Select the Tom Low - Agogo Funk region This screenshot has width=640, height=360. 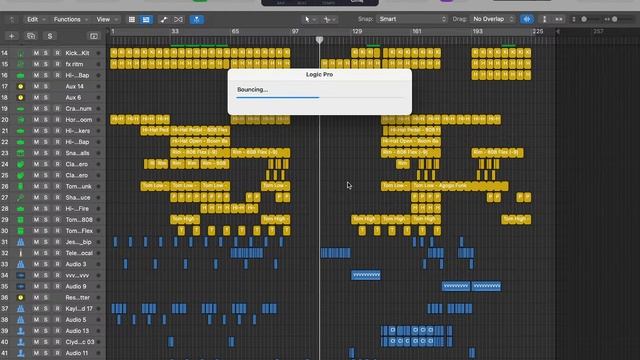[x=460, y=186]
